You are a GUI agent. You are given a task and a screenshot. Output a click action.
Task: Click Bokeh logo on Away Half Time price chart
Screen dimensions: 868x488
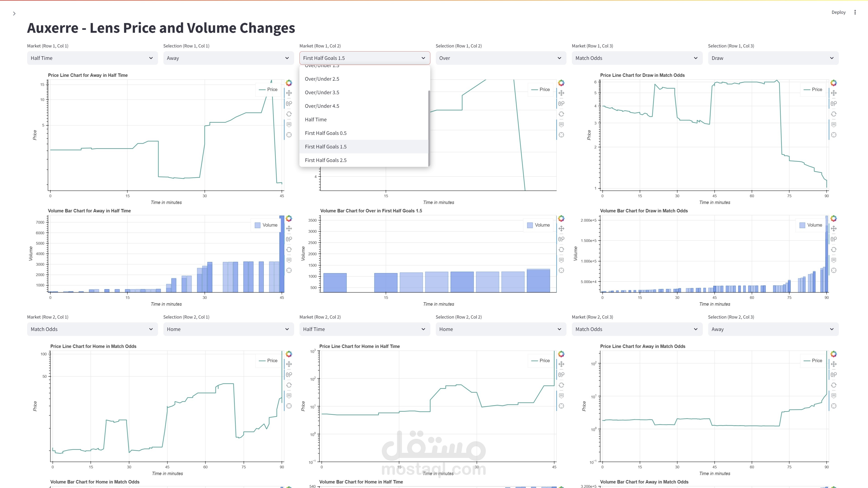pos(289,83)
